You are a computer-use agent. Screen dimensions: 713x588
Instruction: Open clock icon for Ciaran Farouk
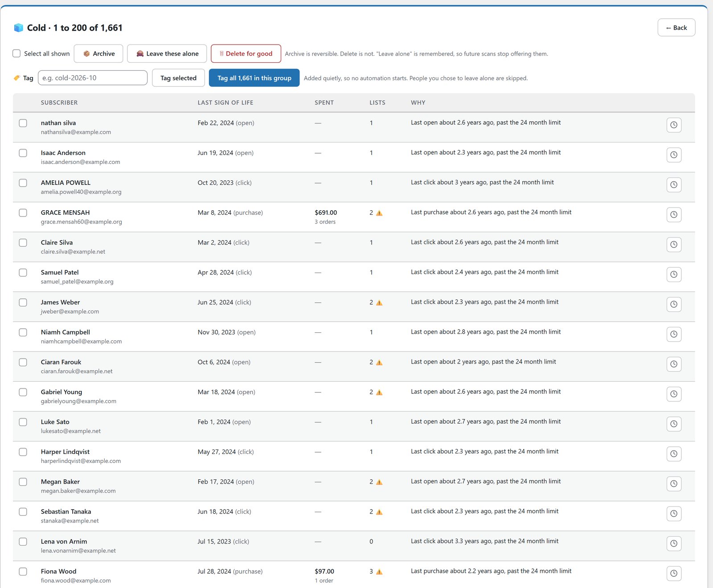[x=674, y=364]
